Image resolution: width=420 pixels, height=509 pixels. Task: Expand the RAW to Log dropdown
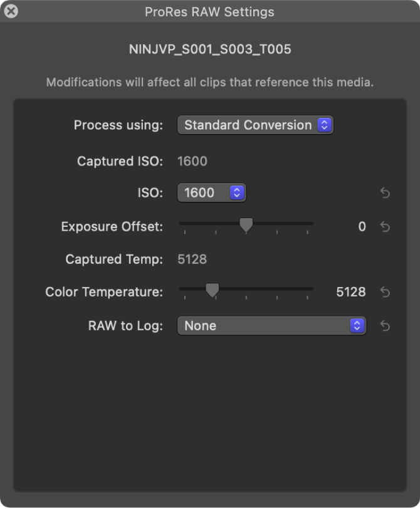point(271,326)
